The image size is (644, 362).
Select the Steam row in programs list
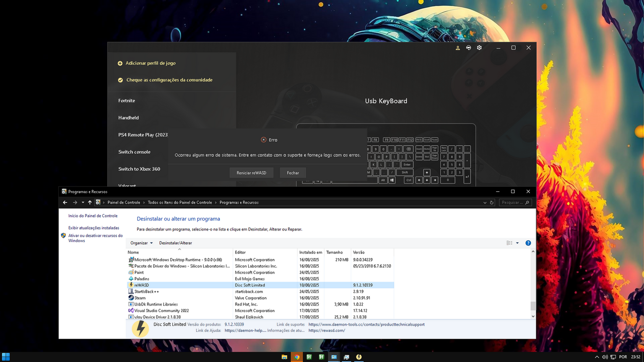click(x=260, y=298)
